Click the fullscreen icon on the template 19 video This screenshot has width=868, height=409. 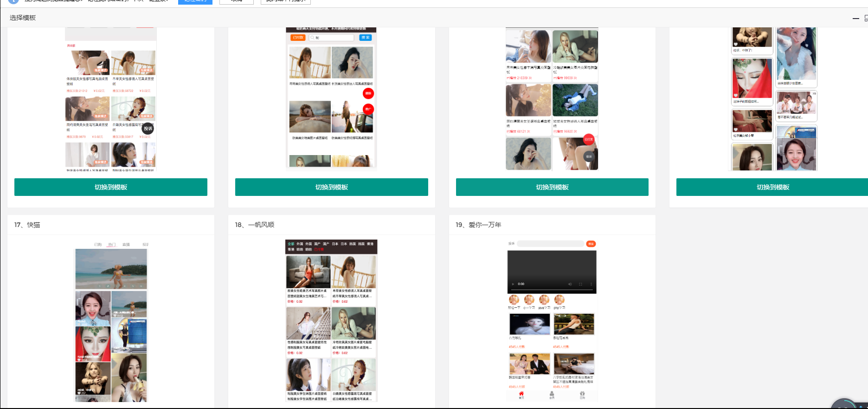pos(580,284)
